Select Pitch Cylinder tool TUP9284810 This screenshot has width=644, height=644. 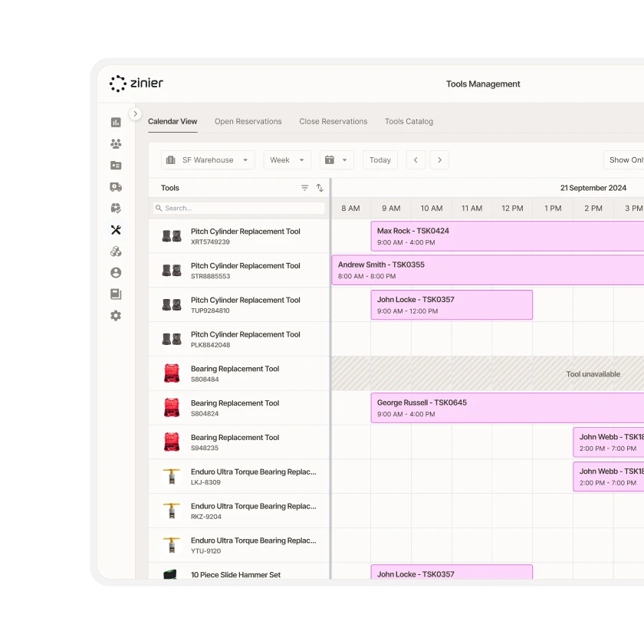[239, 305]
